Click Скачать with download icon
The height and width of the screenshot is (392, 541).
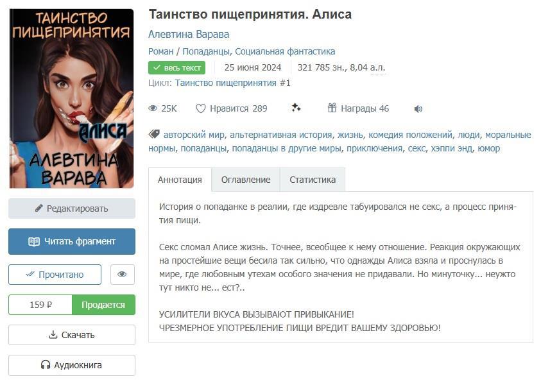(x=72, y=335)
